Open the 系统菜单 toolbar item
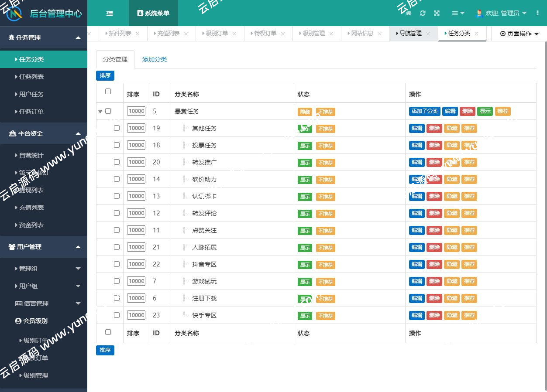Image resolution: width=547 pixels, height=392 pixels. click(x=153, y=13)
